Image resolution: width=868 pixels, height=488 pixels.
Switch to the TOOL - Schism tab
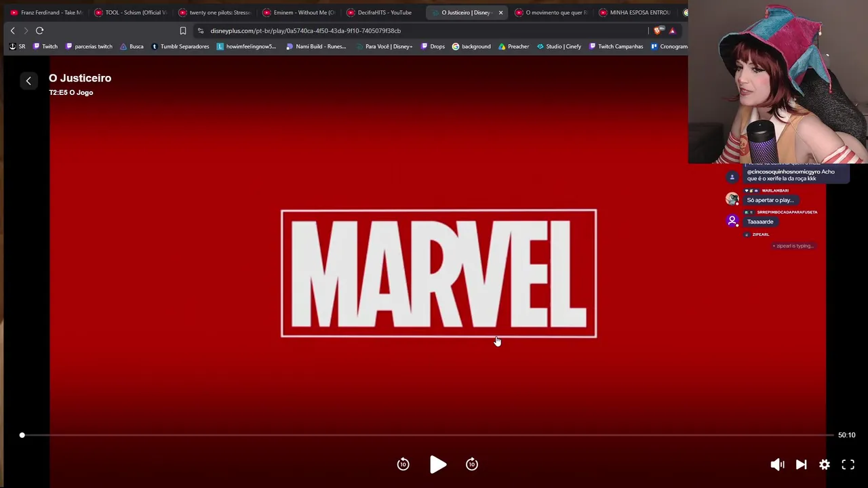click(x=130, y=12)
